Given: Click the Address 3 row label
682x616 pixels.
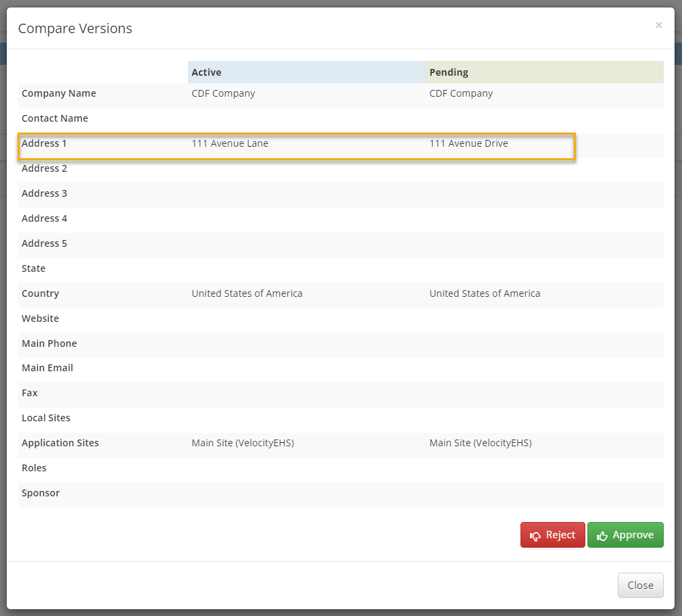Looking at the screenshot, I should pyautogui.click(x=45, y=193).
